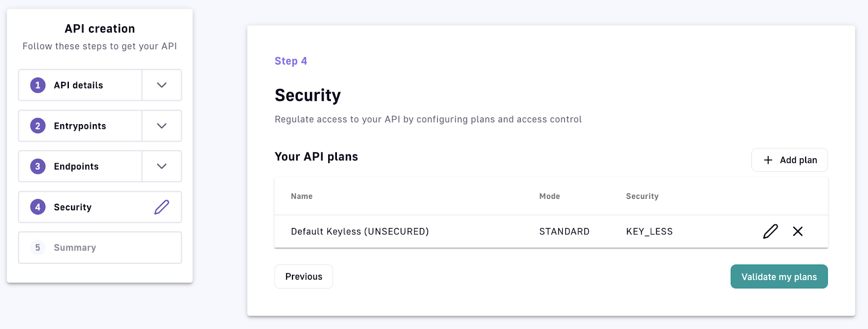
Task: Click the step 4 number badge
Action: click(38, 207)
